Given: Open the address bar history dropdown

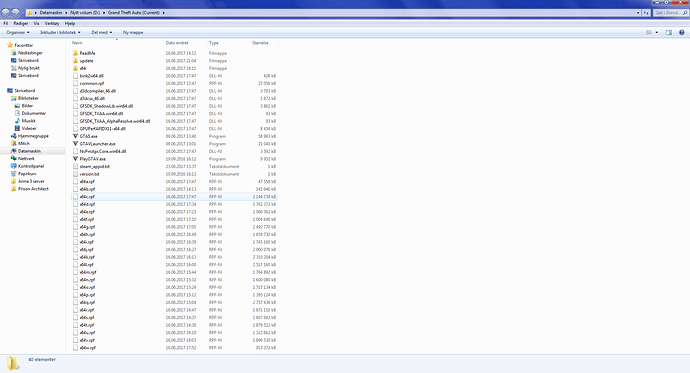Looking at the screenshot, I should [638, 13].
